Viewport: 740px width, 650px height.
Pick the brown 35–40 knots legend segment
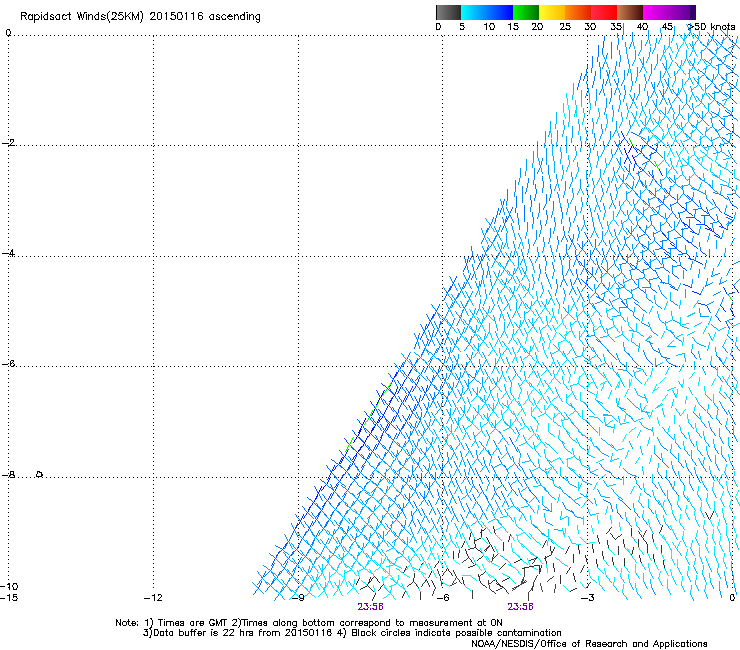[630, 12]
